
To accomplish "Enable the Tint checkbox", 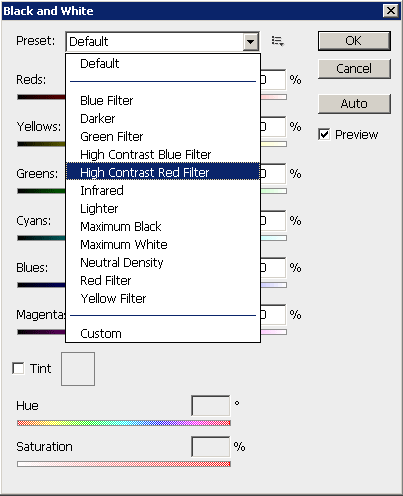I will point(18,368).
